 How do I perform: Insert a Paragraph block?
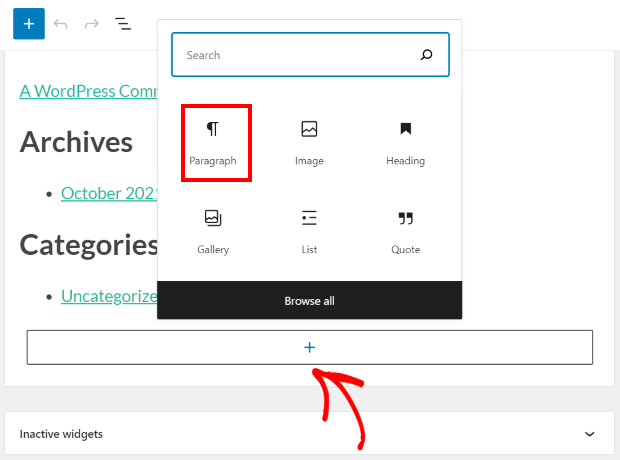(x=215, y=143)
